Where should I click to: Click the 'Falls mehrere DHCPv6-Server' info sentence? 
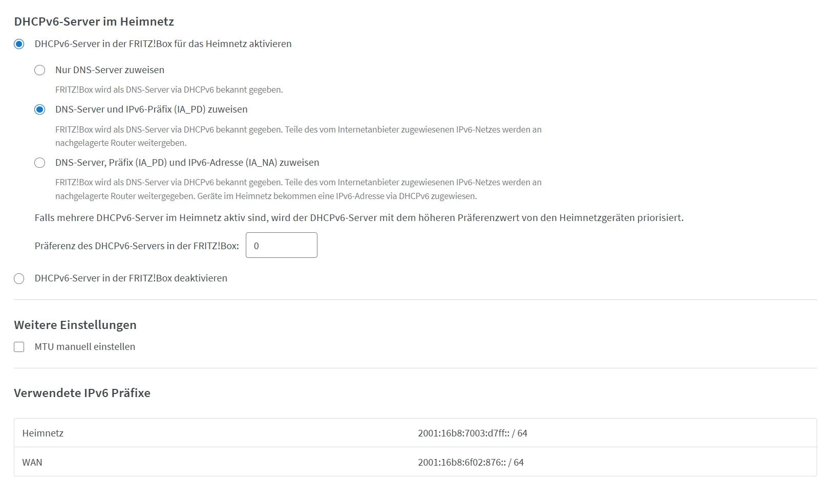[359, 218]
